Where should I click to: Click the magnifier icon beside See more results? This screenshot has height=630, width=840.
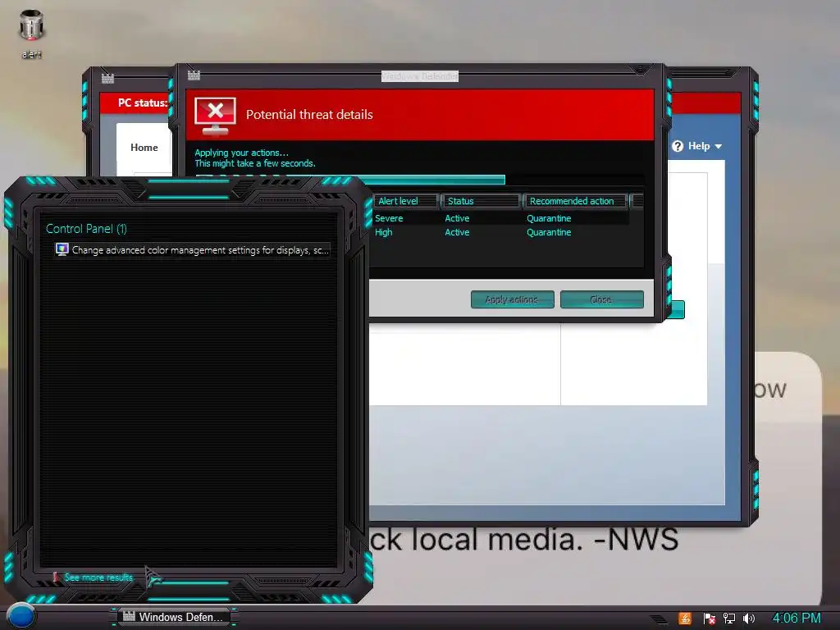(x=56, y=577)
